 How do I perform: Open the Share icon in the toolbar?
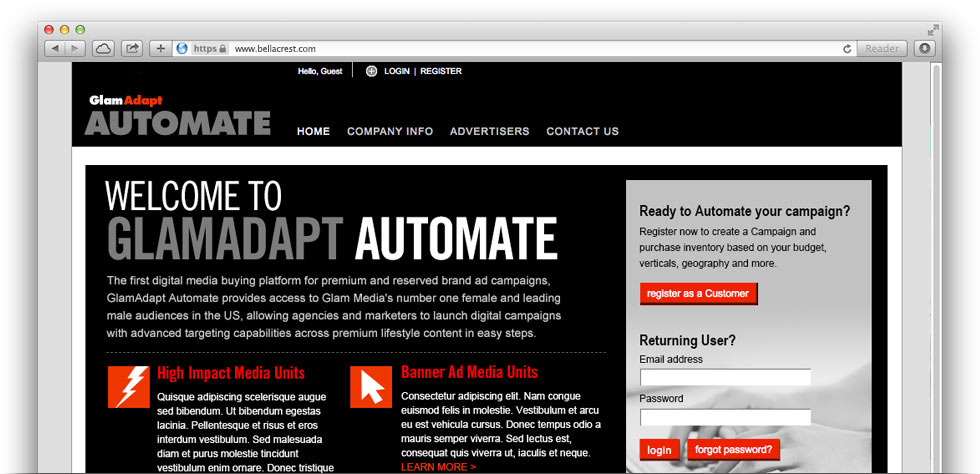click(132, 48)
